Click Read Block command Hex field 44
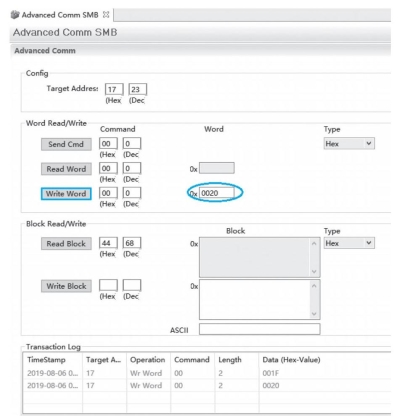The width and height of the screenshot is (401, 416). (x=108, y=243)
